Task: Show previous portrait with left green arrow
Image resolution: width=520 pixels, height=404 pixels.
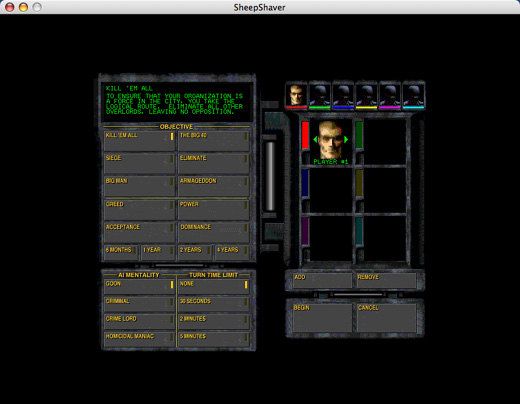Action: pyautogui.click(x=315, y=139)
